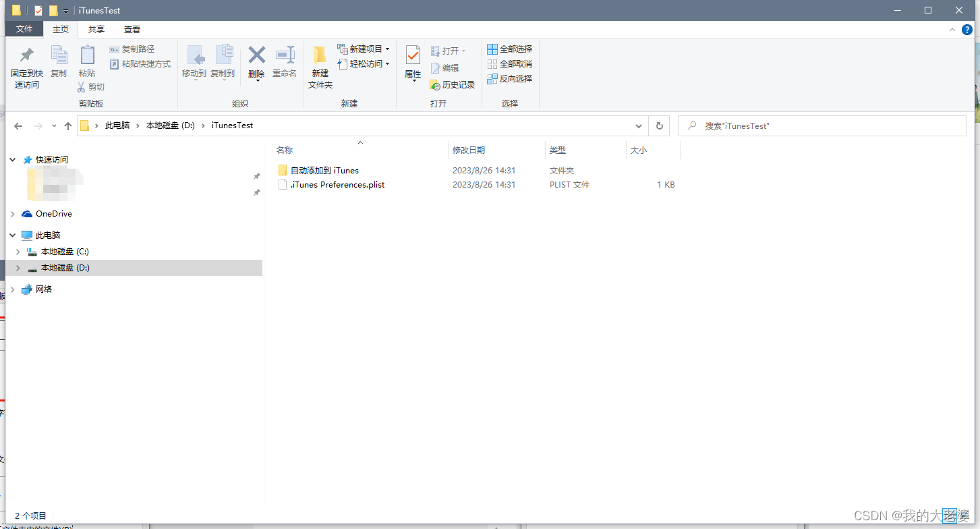Viewport: 980px width, 529px height.
Task: Click the 重命名 rename icon
Action: [x=285, y=55]
